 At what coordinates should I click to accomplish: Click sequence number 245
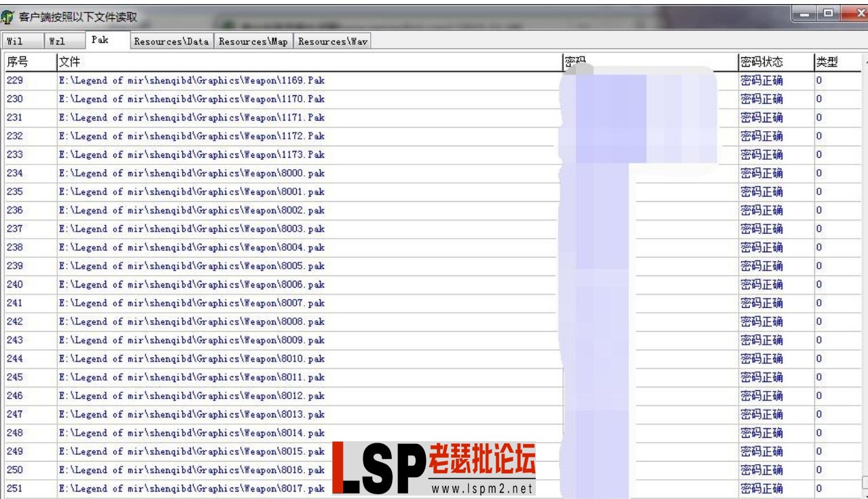point(15,377)
